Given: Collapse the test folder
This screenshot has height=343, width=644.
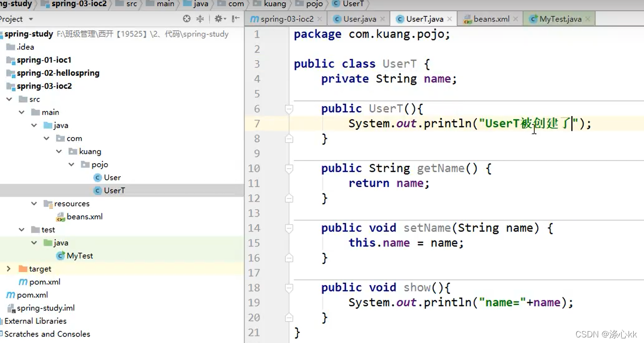Looking at the screenshot, I should [22, 230].
